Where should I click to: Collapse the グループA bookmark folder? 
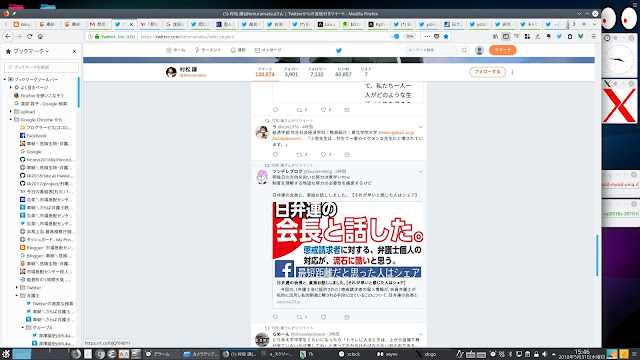tap(23, 328)
